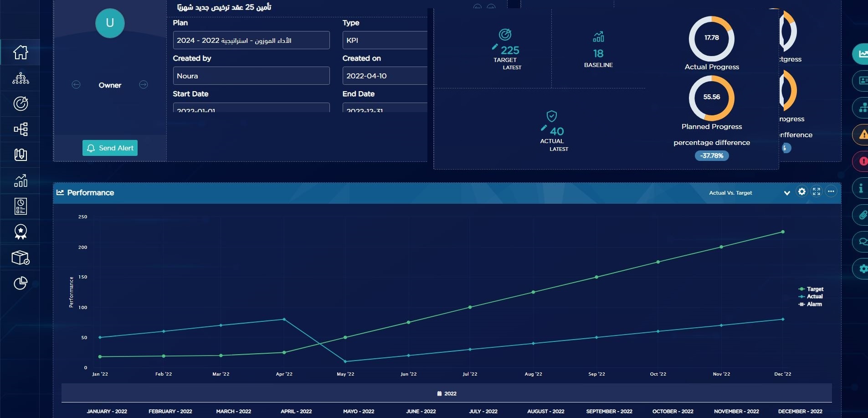Open the target goals sidebar icon

[x=21, y=103]
